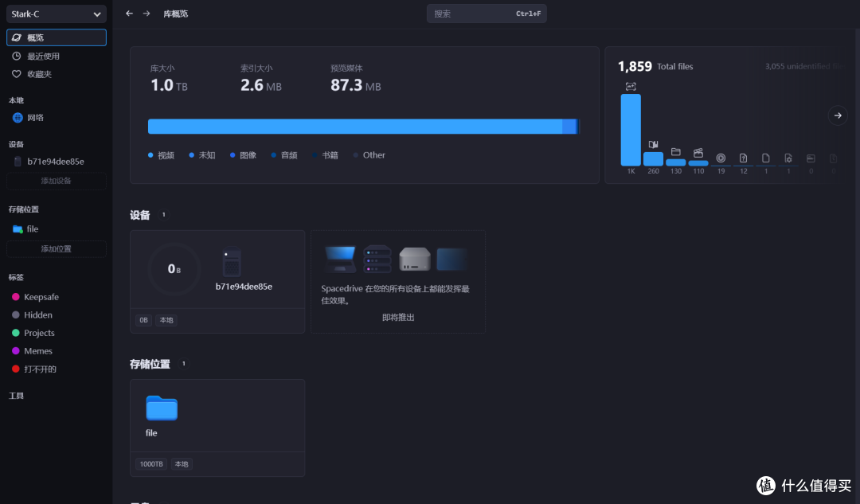Click the 添加设备 button
This screenshot has width=860, height=504.
point(56,181)
